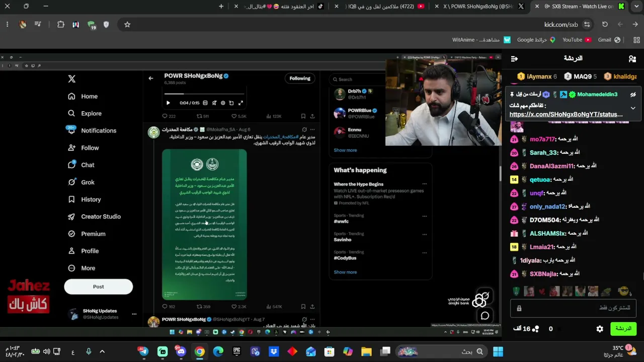
Task: Open options for Where the Hype Begins
Action: [425, 184]
